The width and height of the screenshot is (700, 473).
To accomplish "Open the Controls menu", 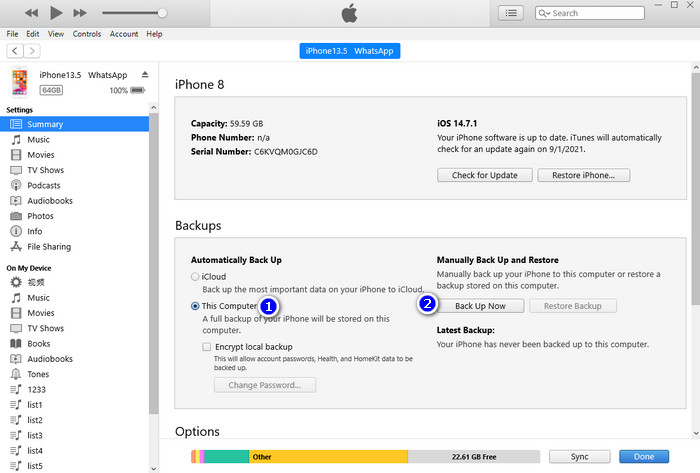I will point(87,34).
